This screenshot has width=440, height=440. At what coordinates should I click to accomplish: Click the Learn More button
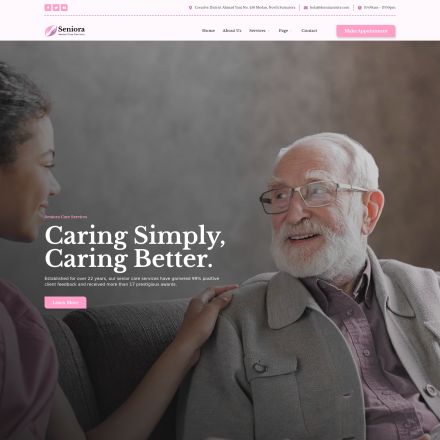[65, 302]
